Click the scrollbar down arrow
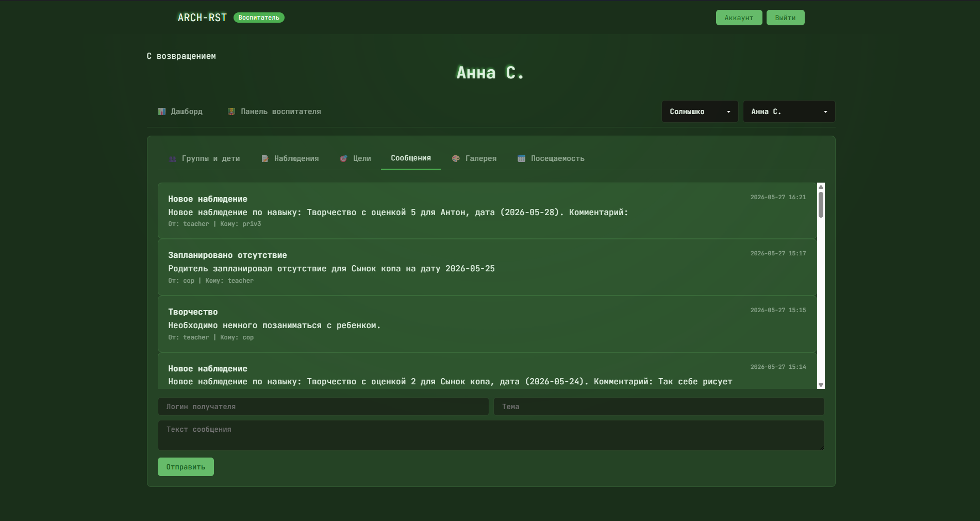Viewport: 980px width, 521px height. 821,385
